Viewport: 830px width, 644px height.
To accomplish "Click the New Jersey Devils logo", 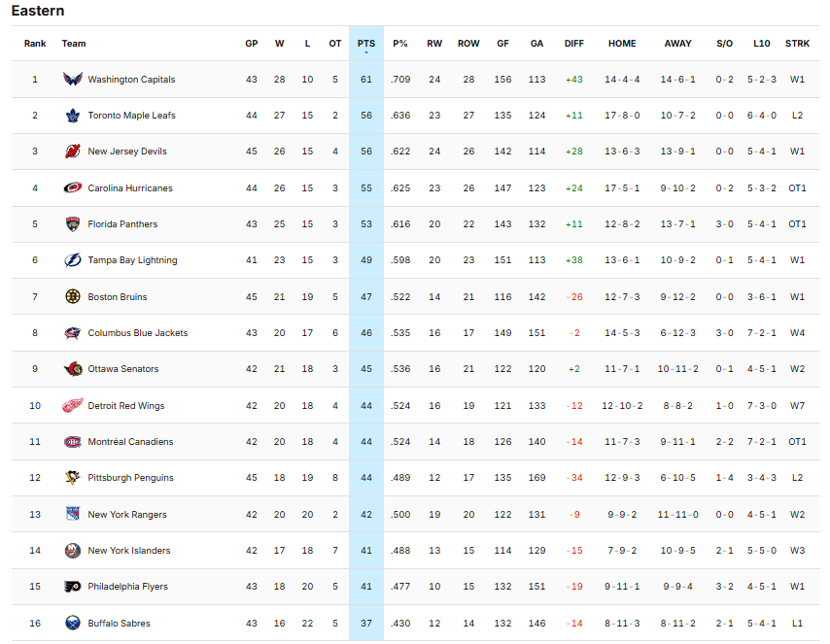I will coord(73,152).
